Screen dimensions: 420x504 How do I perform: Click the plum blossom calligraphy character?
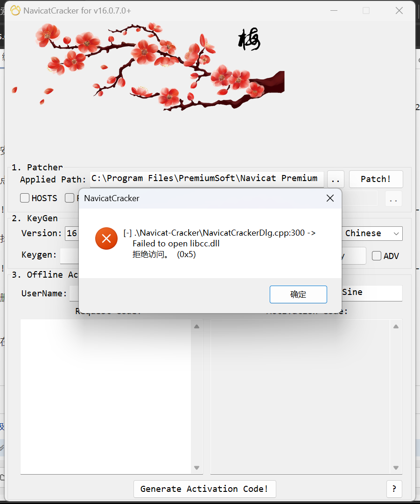click(249, 39)
